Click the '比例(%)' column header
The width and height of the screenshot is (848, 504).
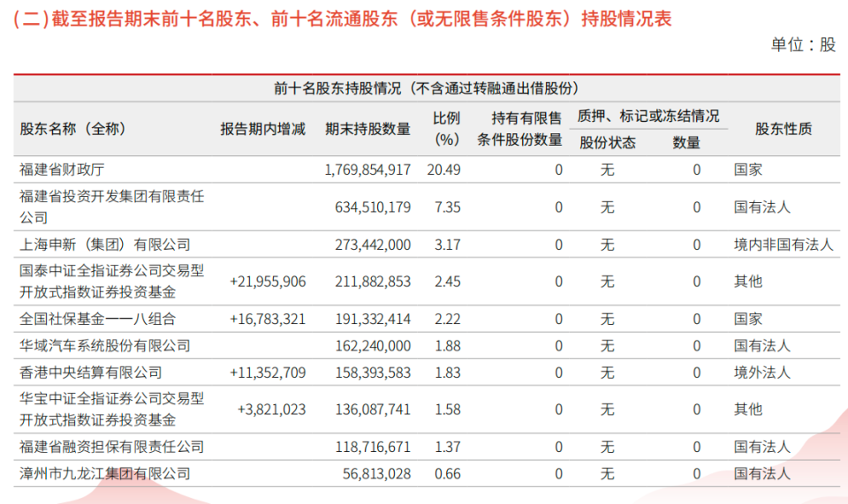(447, 129)
